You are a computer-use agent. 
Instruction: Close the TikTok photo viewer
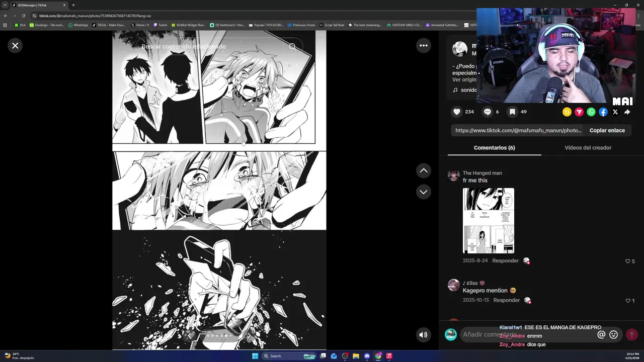[x=15, y=46]
